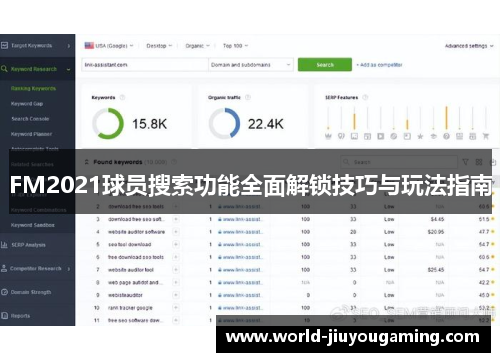This screenshot has height=362, width=500.
Task: Click the help icon beside SERP Features
Action: [365, 97]
